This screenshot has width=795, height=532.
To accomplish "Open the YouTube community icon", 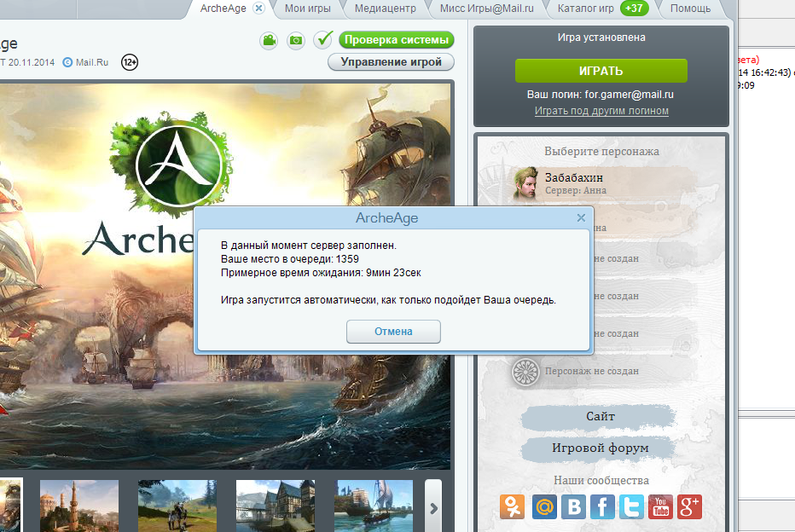I will coord(660,506).
